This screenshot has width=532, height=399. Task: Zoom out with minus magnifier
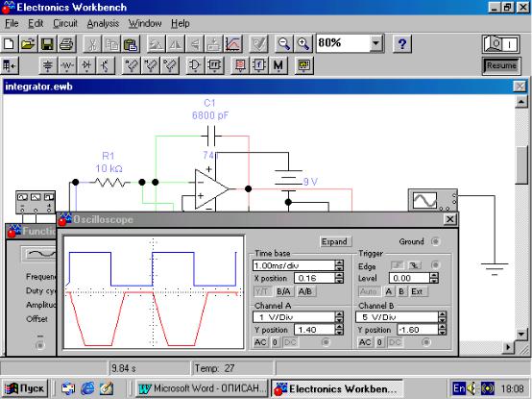pyautogui.click(x=284, y=44)
